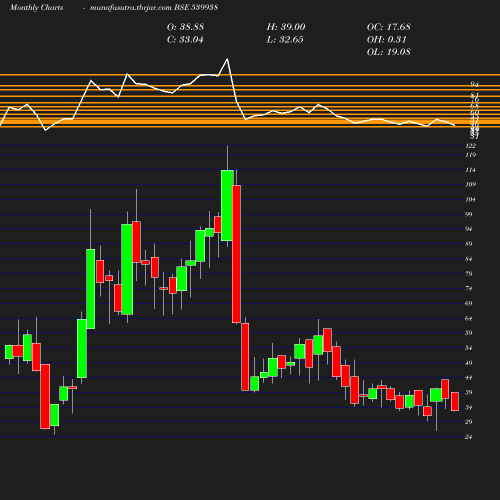Click the 74 price axis label
Viewport: 500px width, 500px height.
click(x=469, y=288)
